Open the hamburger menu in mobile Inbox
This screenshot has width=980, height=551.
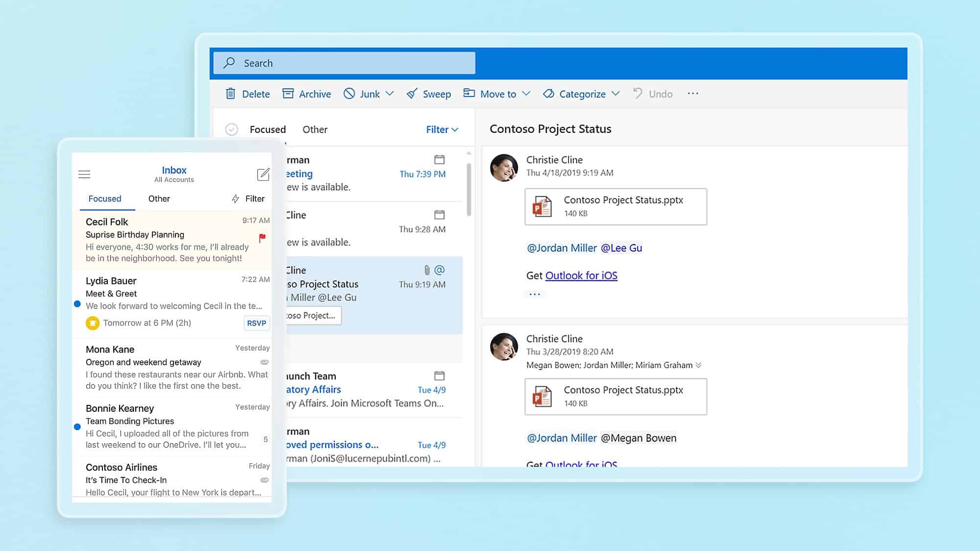coord(84,174)
